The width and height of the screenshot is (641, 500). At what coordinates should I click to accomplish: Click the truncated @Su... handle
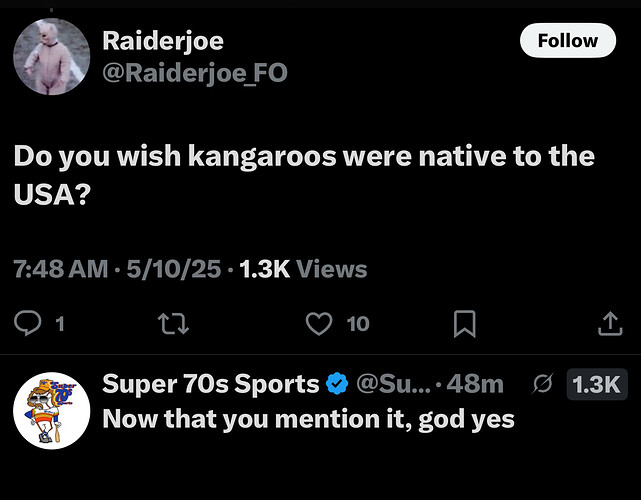pyautogui.click(x=393, y=383)
